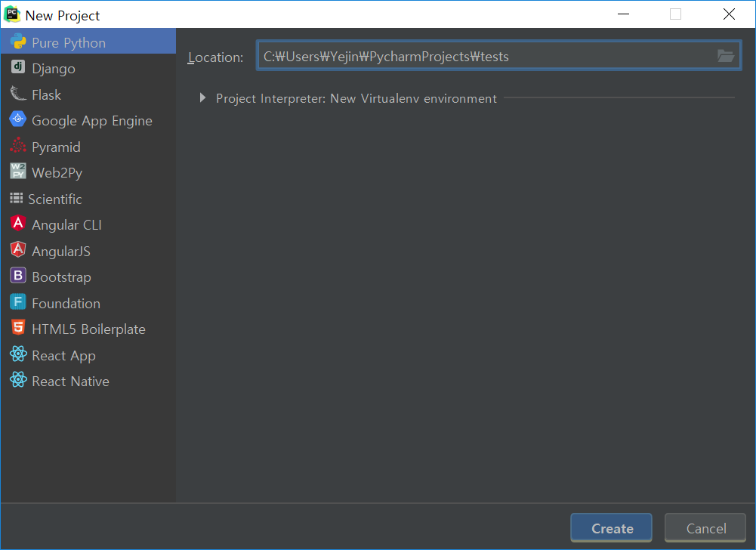Viewport: 756px width, 550px height.
Task: Click the Django dj icon
Action: tap(18, 67)
